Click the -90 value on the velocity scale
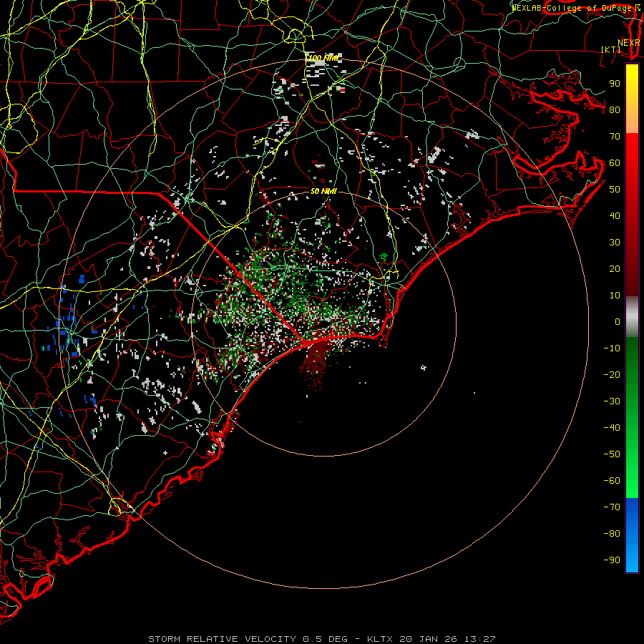Viewport: 644px width, 644px height. point(612,560)
